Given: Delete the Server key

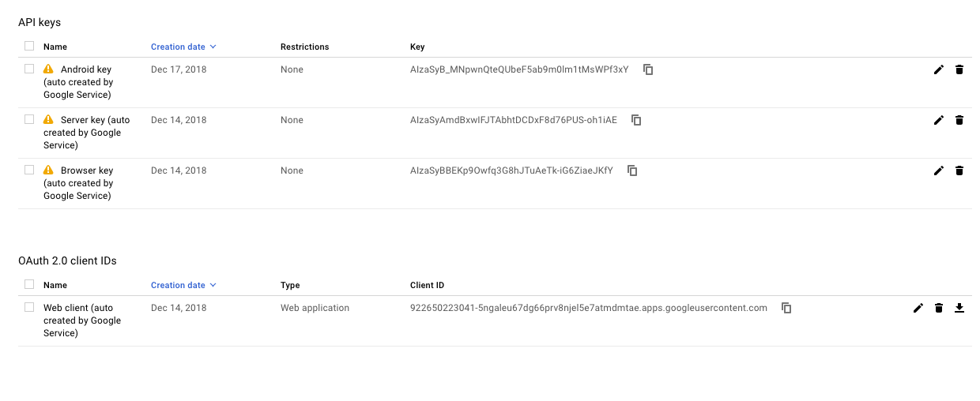Looking at the screenshot, I should pyautogui.click(x=959, y=120).
